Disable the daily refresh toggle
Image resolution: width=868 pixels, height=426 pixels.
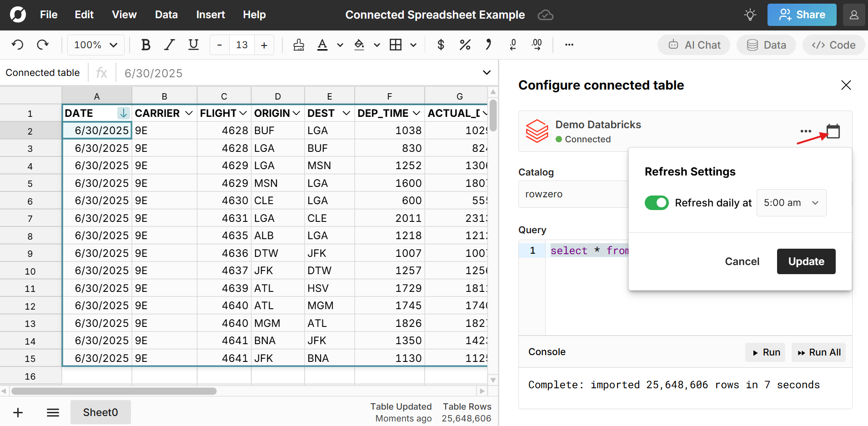657,203
